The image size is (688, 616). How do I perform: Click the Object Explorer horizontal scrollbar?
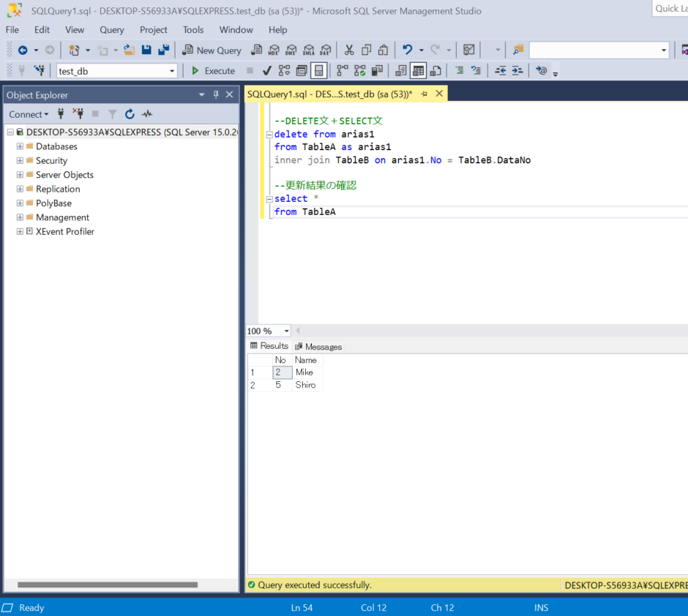107,585
